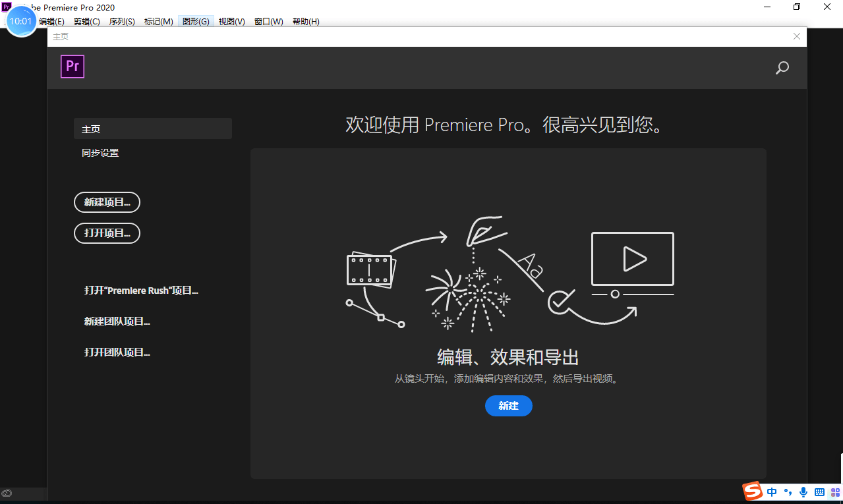Screen dimensions: 843x504
Task: Switch the Sogou 中 Chinese/English mode
Action: point(772,492)
